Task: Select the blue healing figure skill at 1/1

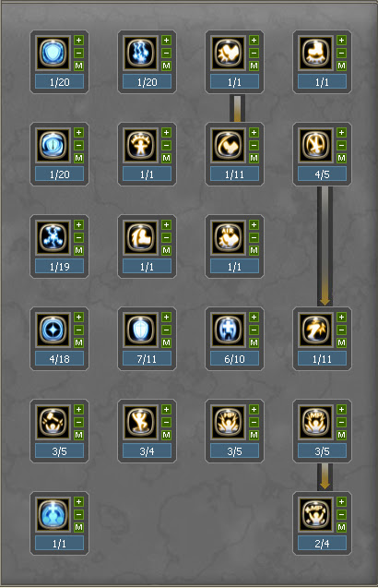Action: [53, 514]
